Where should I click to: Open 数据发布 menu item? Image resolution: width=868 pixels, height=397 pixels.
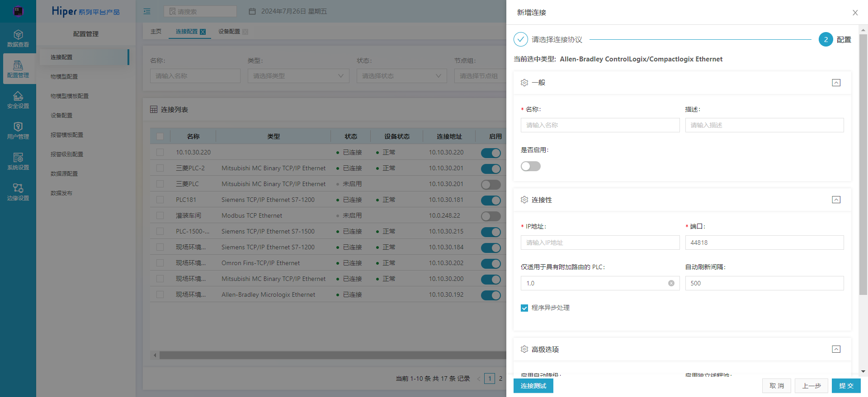click(61, 193)
